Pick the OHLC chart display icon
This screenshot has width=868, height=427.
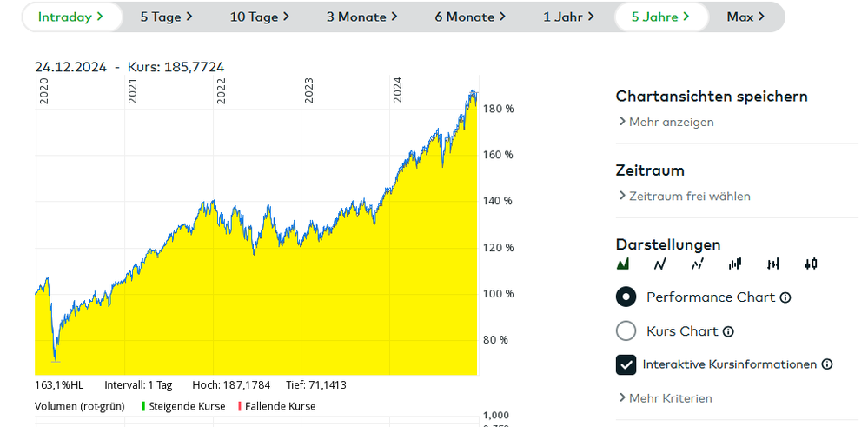tap(772, 264)
